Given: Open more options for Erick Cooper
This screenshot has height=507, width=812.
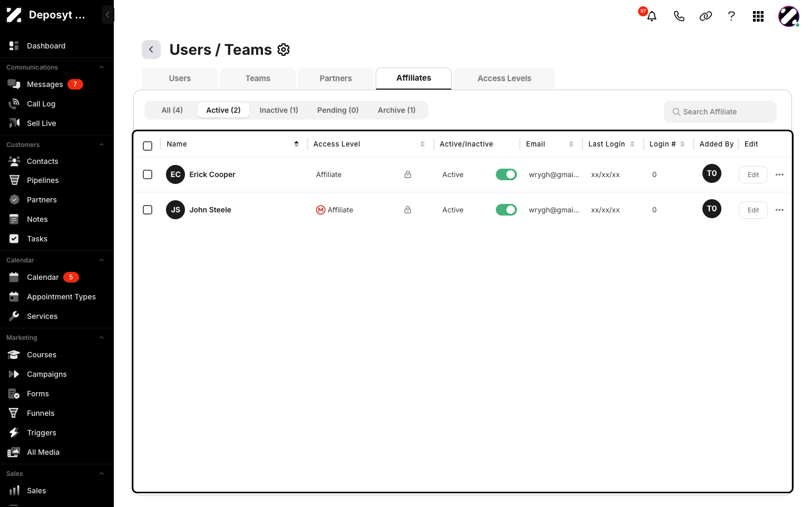Looking at the screenshot, I should (x=779, y=174).
